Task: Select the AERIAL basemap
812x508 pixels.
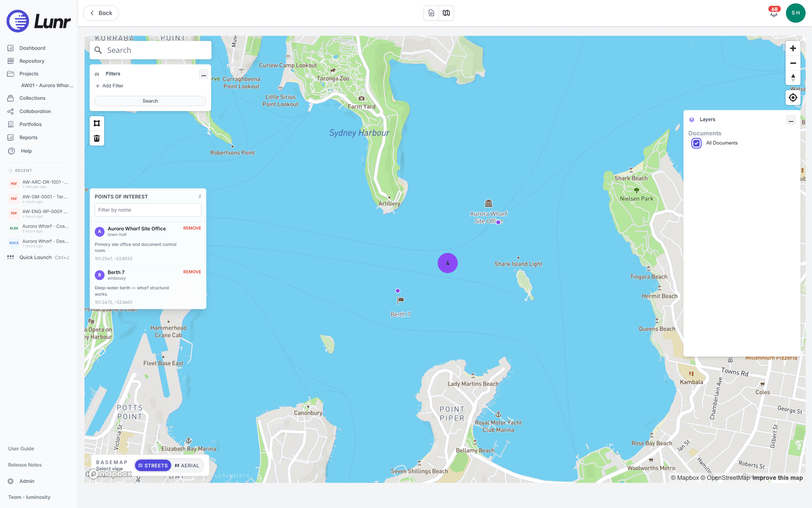Action: tap(187, 465)
